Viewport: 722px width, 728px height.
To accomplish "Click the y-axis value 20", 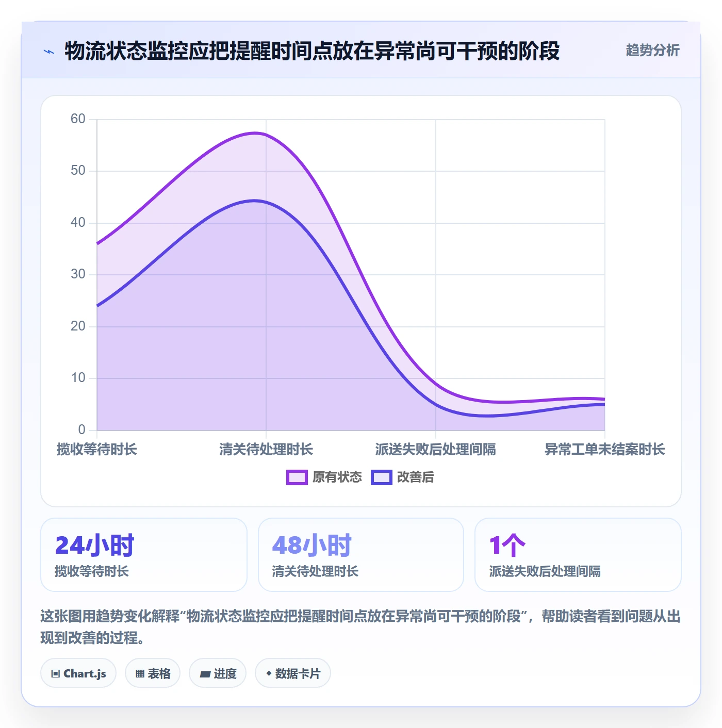I will tap(78, 326).
